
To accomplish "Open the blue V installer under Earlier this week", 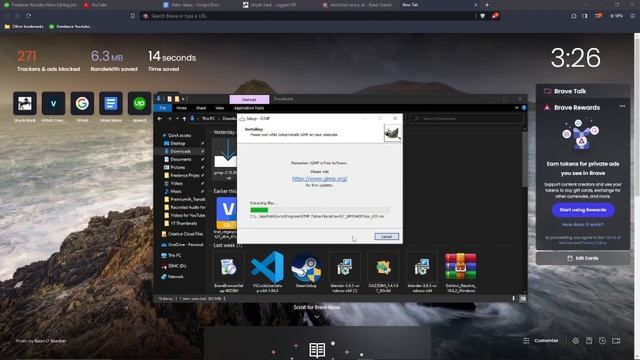I will 226,217.
